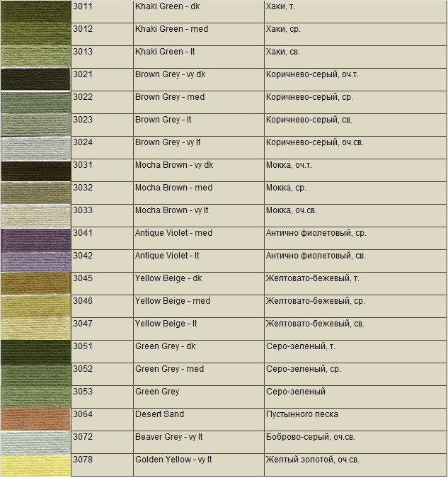Click the 3072 Beaver Grey swatch
Screen dimensions: 448x478
tap(35, 443)
